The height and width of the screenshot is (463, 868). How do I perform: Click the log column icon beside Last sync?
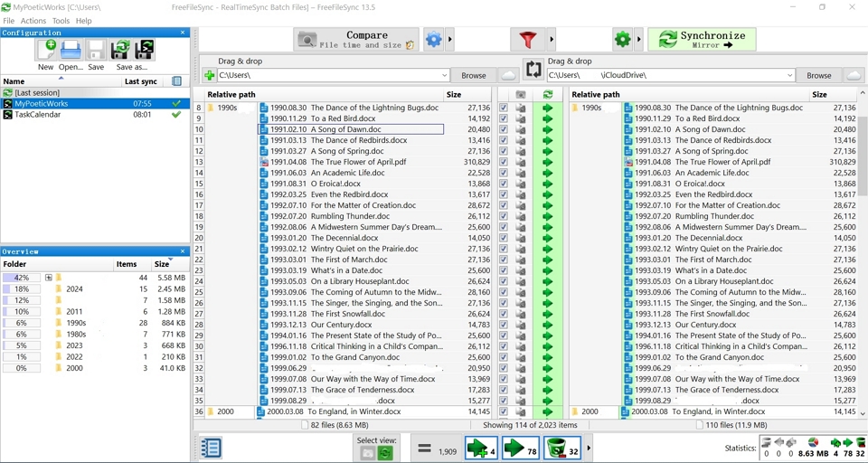176,81
